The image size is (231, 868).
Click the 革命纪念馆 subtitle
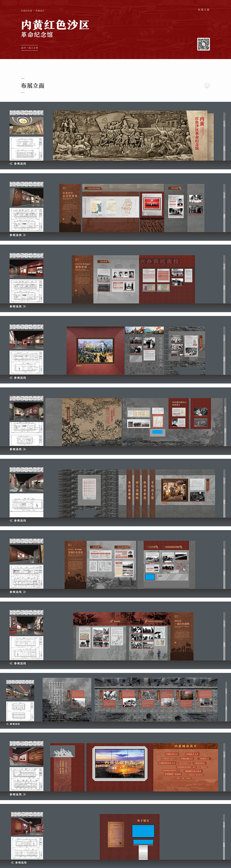point(37,35)
